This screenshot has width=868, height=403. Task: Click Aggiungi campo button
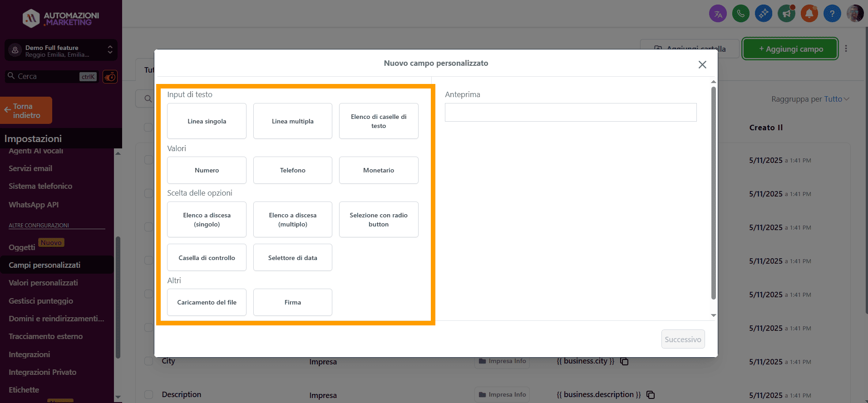pos(790,49)
